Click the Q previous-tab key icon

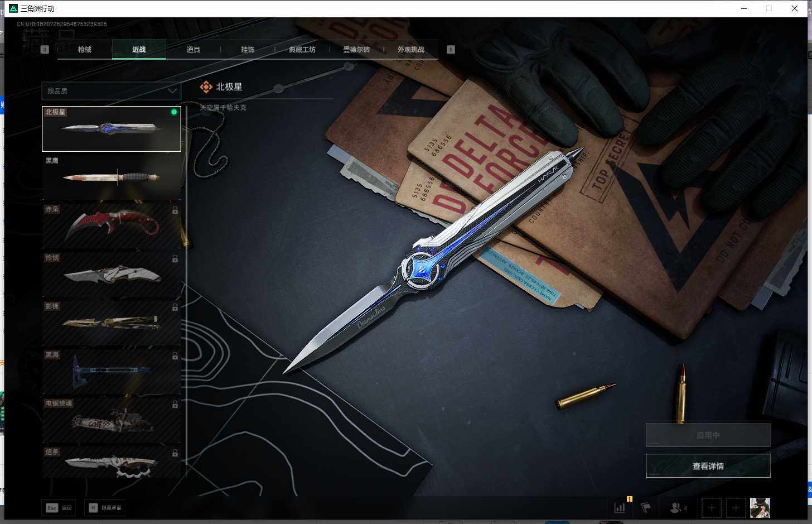click(x=45, y=50)
